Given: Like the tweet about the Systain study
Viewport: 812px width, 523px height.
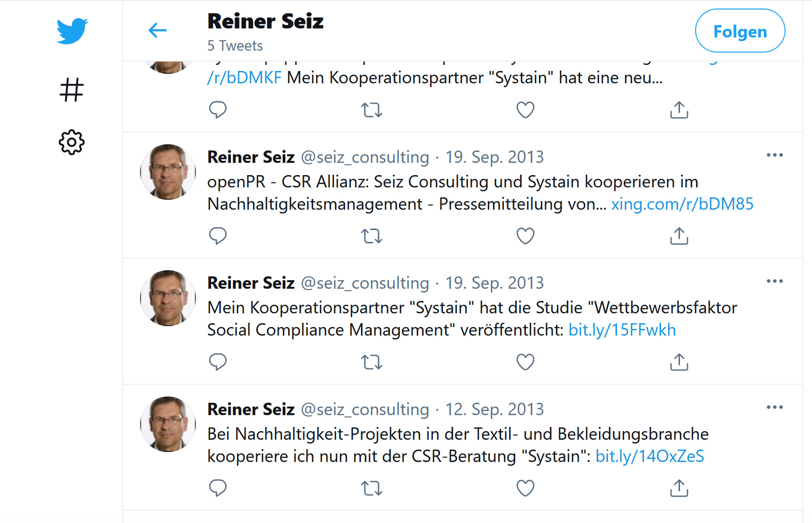Looking at the screenshot, I should point(525,362).
